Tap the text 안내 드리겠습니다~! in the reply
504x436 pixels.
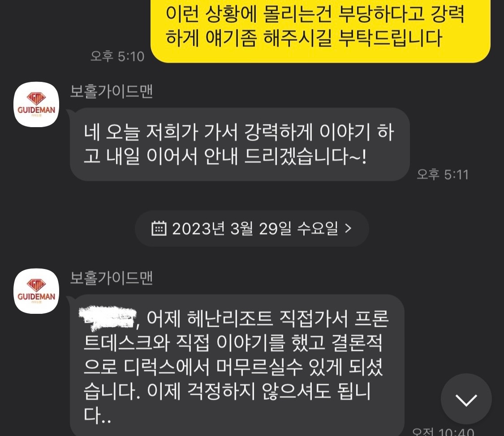285,156
